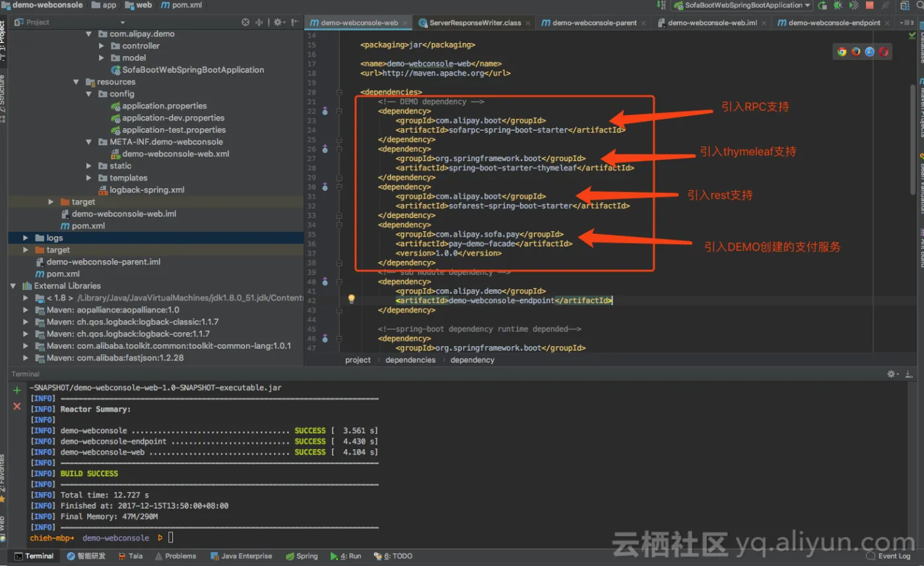Screen dimensions: 924x566
Task: Open Project panel gear settings
Action: pyautogui.click(x=279, y=22)
